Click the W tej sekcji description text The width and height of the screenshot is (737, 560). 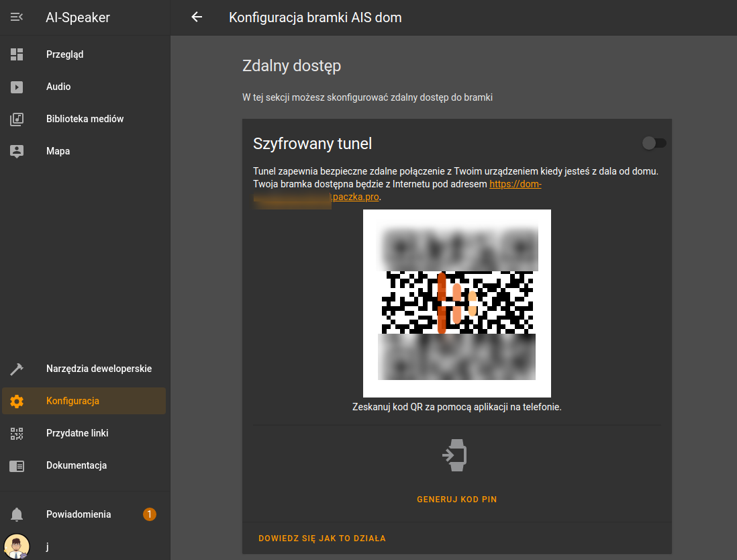tap(368, 97)
